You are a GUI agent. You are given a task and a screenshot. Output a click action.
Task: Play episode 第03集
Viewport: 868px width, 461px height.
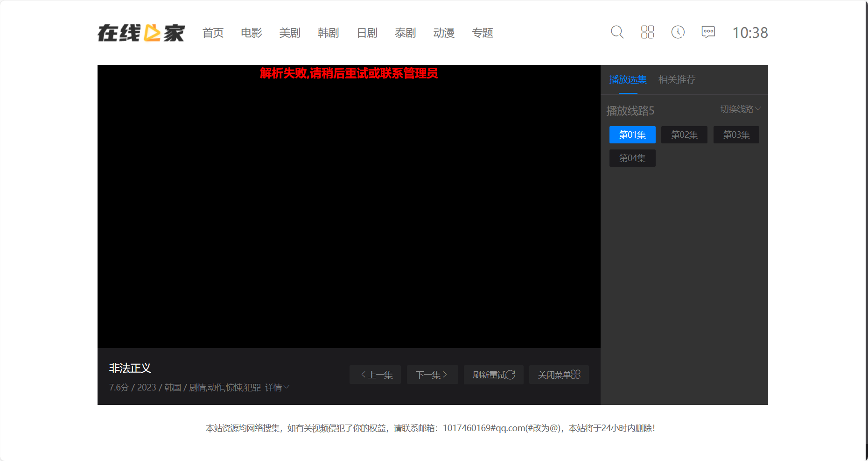[736, 135]
